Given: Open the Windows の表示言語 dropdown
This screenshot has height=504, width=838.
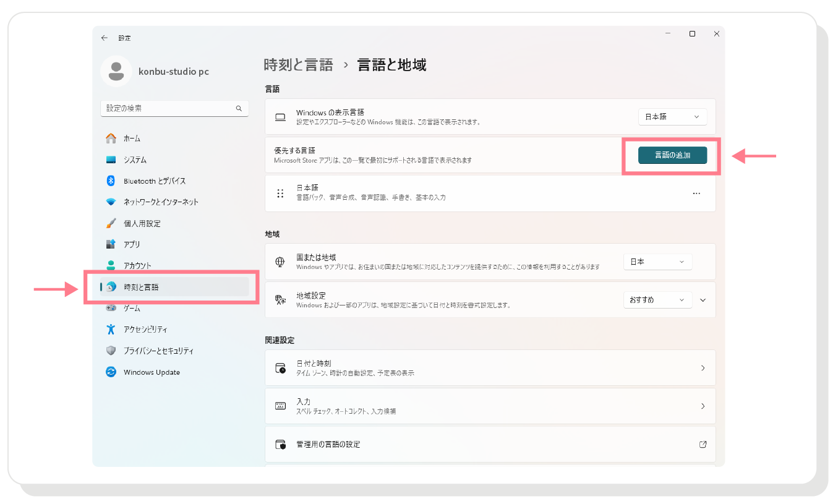Looking at the screenshot, I should [672, 117].
